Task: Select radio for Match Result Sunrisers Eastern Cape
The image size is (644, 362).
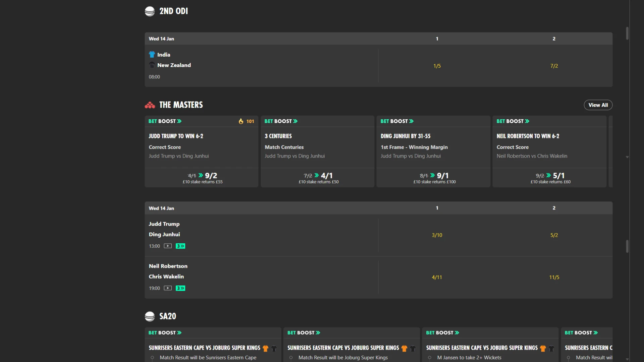Action: (x=152, y=358)
